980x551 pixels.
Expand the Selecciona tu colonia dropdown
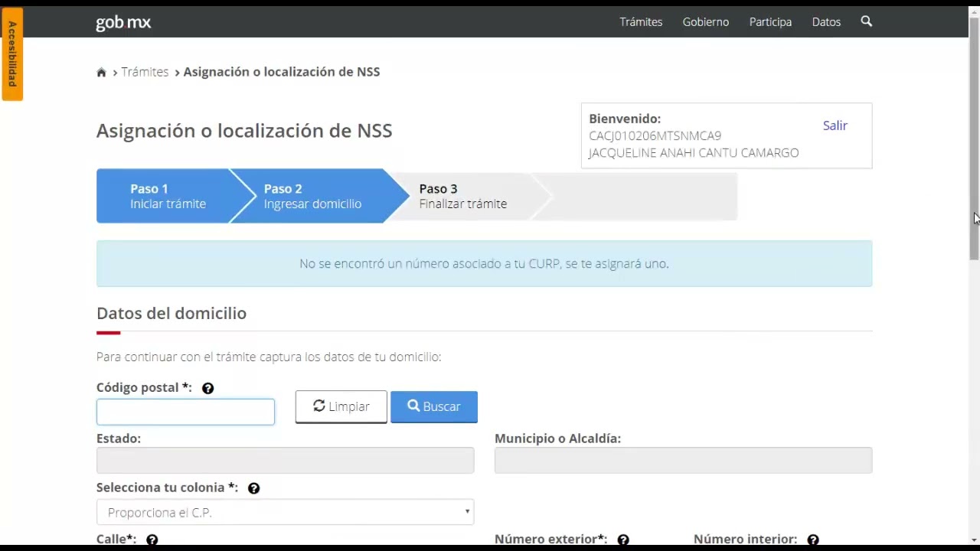click(x=285, y=512)
